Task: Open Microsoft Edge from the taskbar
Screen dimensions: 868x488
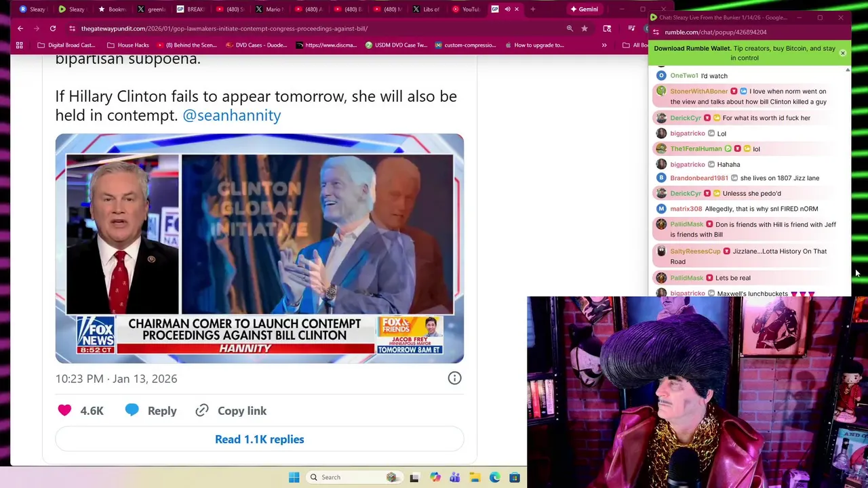Action: [495, 477]
